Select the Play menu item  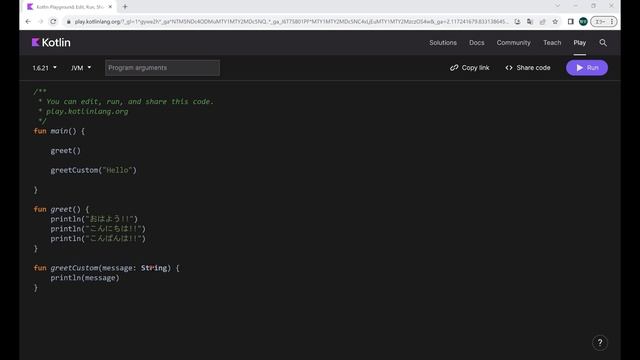coord(580,42)
